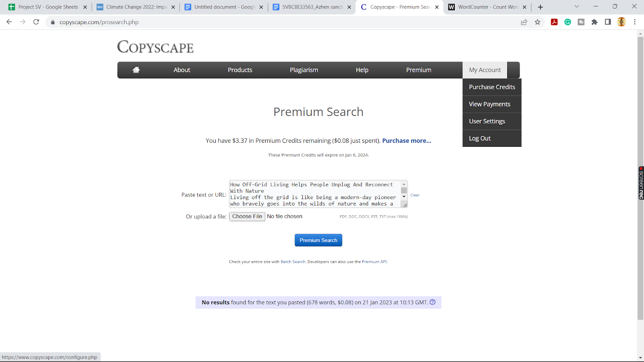Click the text box scroll up arrow

point(404,184)
